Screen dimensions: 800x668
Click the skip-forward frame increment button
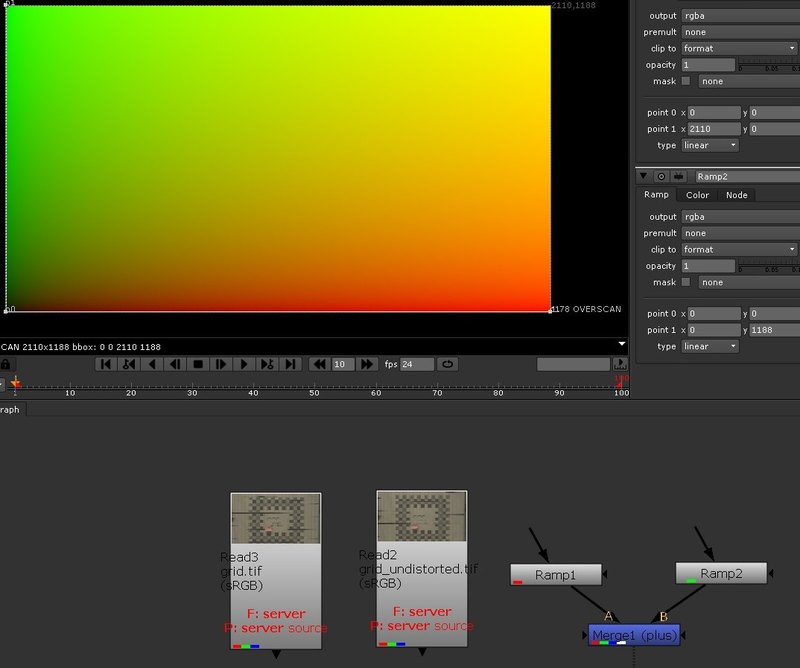coord(366,364)
